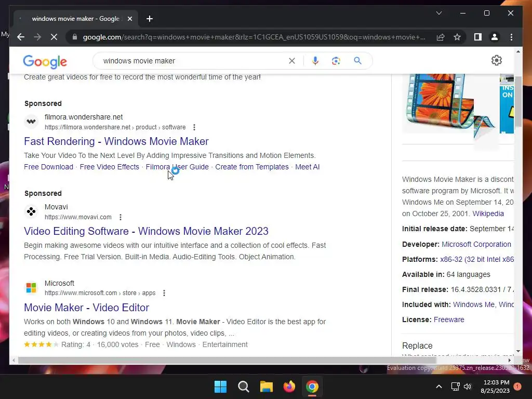Open the network tray icon
532x399 pixels.
455,387
